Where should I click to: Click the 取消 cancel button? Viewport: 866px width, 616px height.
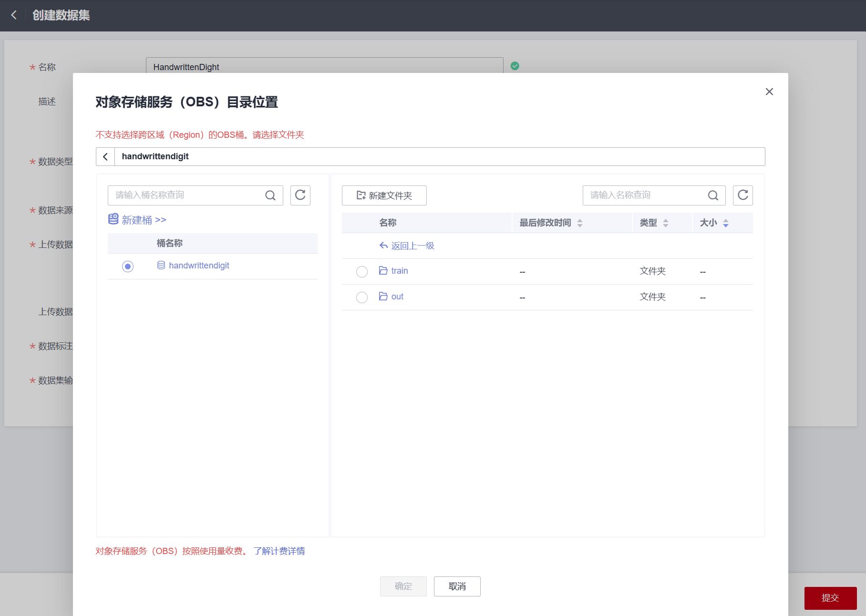[x=457, y=586]
